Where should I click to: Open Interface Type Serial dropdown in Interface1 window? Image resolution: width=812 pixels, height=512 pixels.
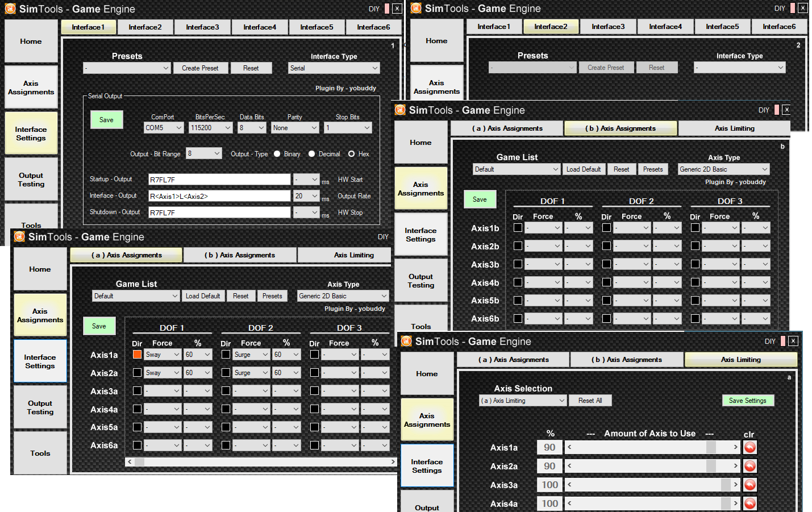[334, 68]
